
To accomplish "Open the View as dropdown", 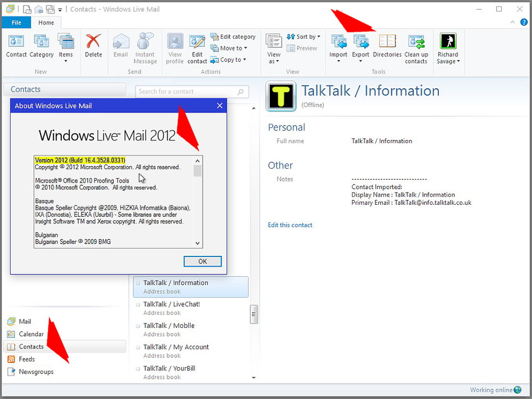I will coord(274,48).
